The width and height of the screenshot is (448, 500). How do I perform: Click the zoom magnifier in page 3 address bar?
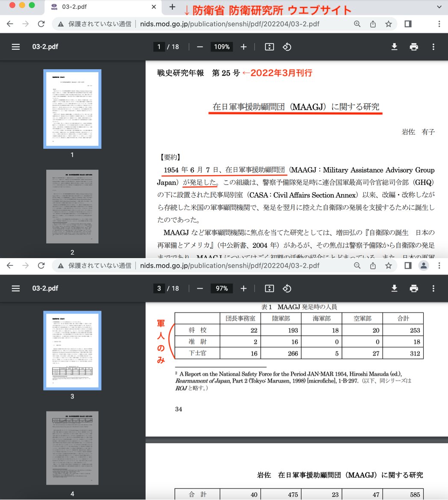[x=357, y=266]
